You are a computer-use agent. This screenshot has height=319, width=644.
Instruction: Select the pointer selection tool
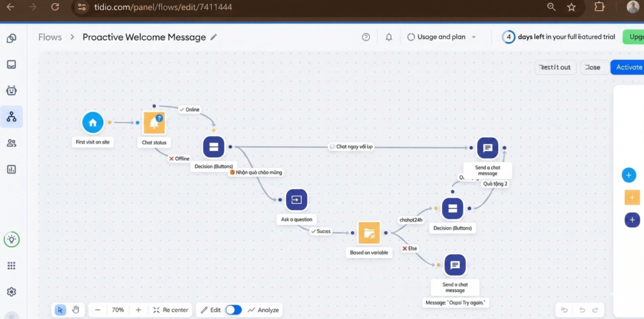tap(60, 310)
